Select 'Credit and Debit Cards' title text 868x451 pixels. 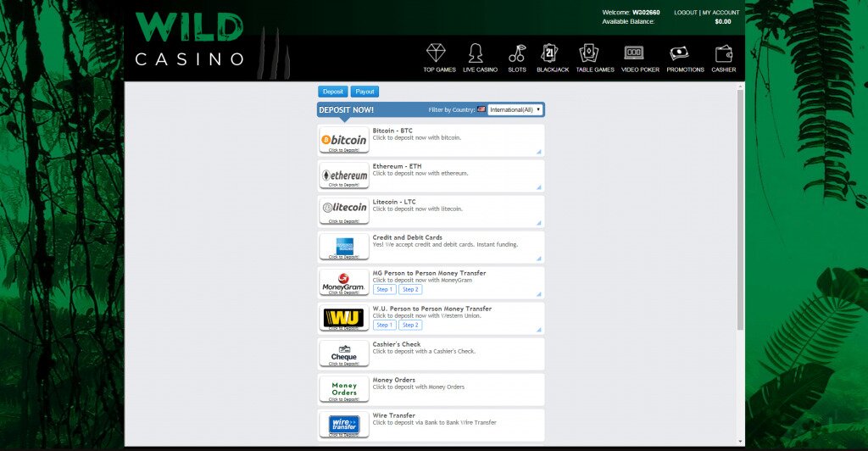click(408, 237)
